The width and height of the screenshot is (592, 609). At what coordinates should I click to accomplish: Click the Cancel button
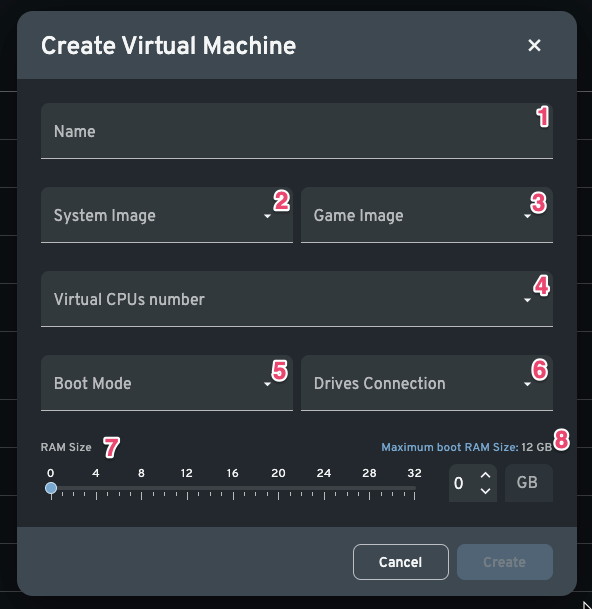(400, 562)
